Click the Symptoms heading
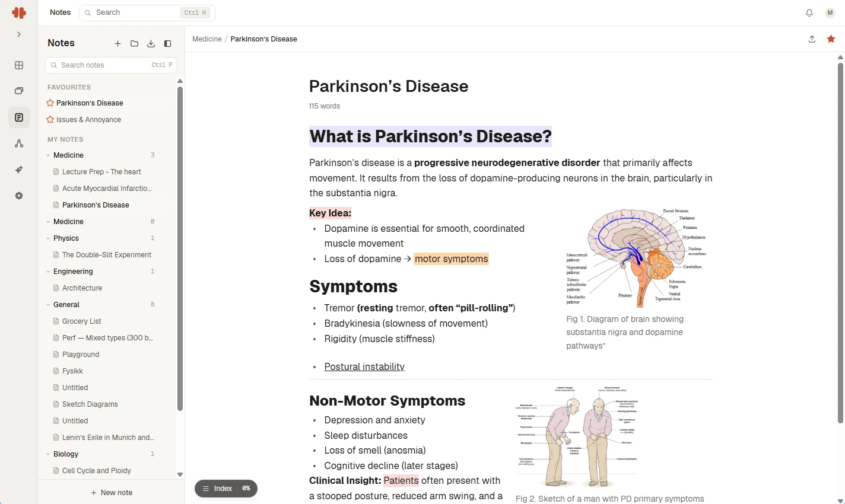The height and width of the screenshot is (504, 845). pyautogui.click(x=354, y=287)
